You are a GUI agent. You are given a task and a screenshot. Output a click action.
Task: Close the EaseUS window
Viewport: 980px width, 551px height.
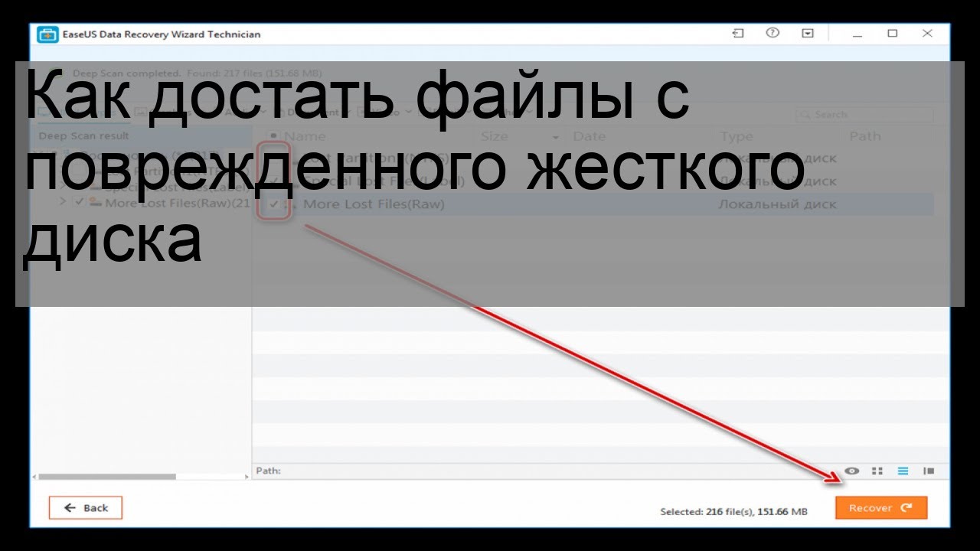pyautogui.click(x=927, y=34)
